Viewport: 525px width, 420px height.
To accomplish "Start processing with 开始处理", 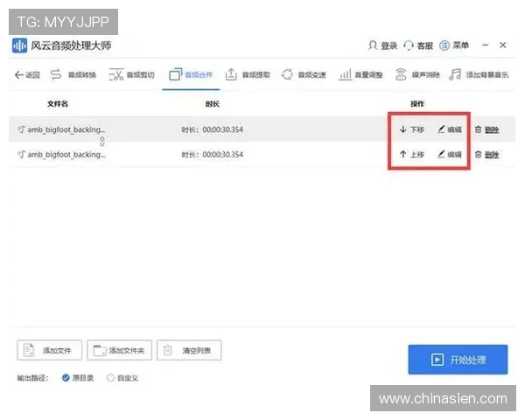I will [x=458, y=360].
